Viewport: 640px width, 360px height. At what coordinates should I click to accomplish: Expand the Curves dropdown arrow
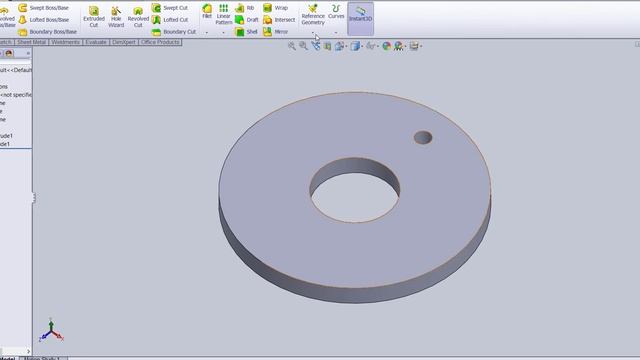point(336,32)
